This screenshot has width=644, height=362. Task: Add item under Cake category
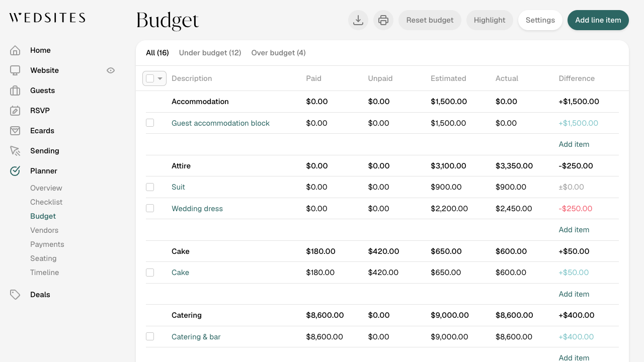574,294
